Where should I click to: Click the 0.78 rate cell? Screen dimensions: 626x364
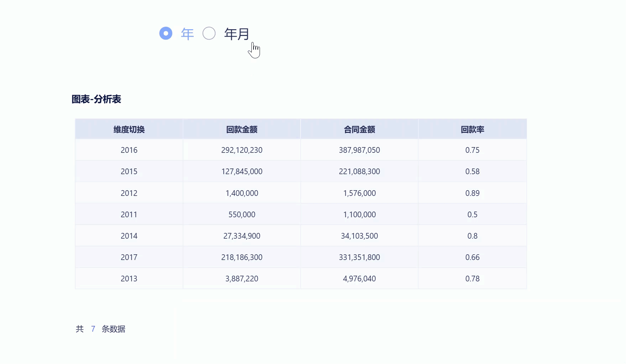pyautogui.click(x=473, y=279)
